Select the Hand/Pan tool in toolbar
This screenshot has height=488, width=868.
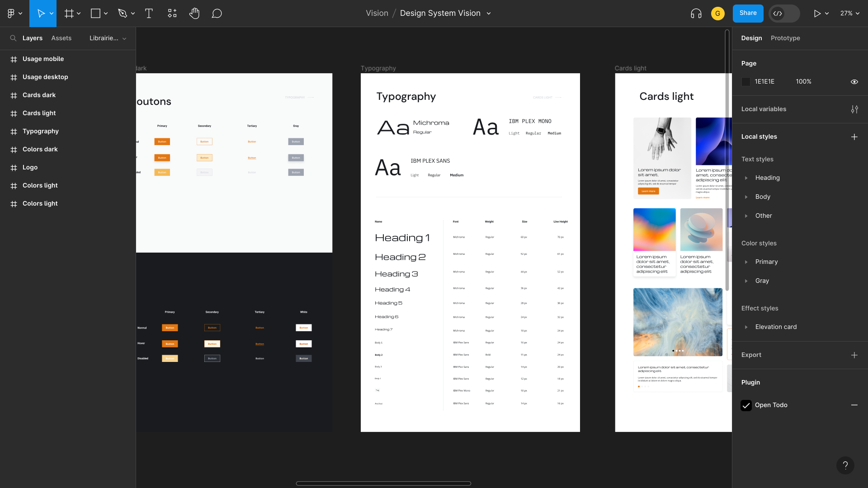pos(194,13)
